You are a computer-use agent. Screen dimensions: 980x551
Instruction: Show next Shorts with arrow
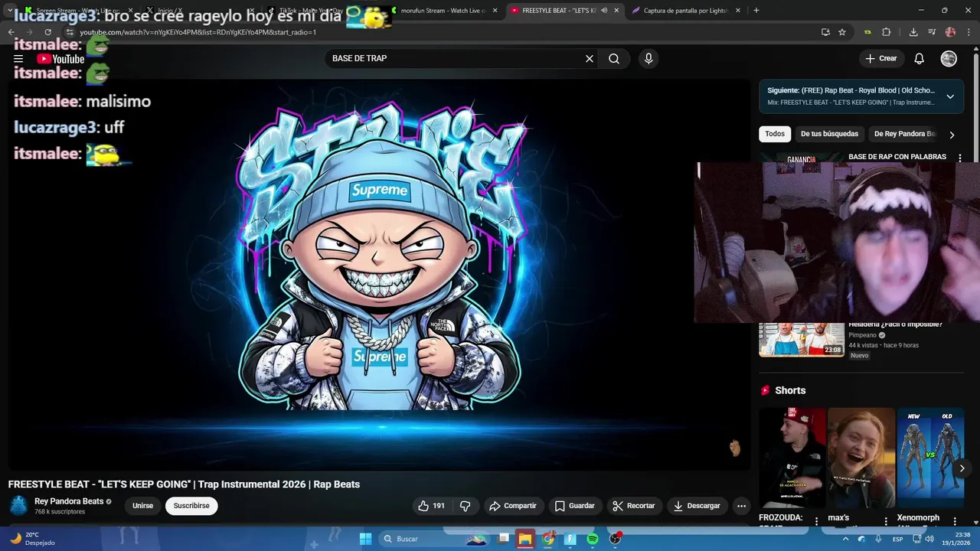pyautogui.click(x=962, y=468)
